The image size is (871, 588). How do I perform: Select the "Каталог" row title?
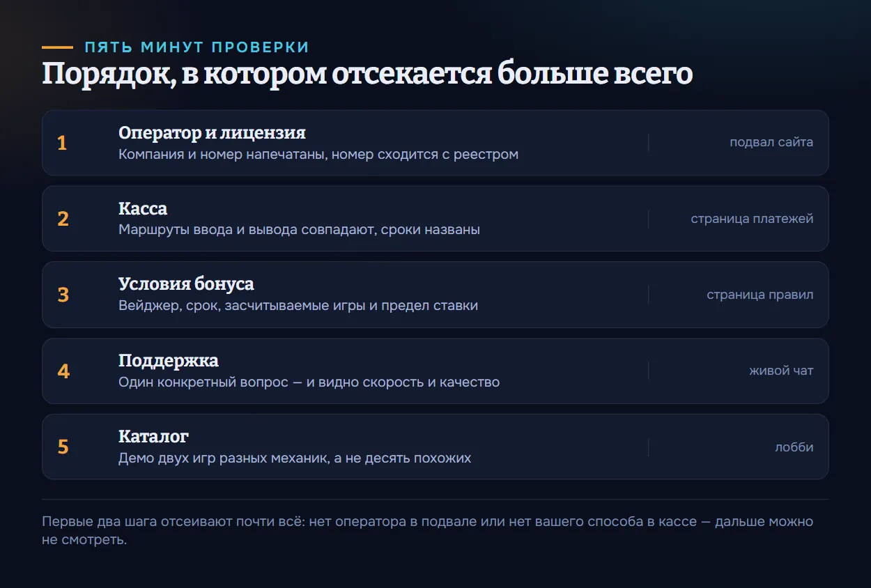tap(153, 437)
